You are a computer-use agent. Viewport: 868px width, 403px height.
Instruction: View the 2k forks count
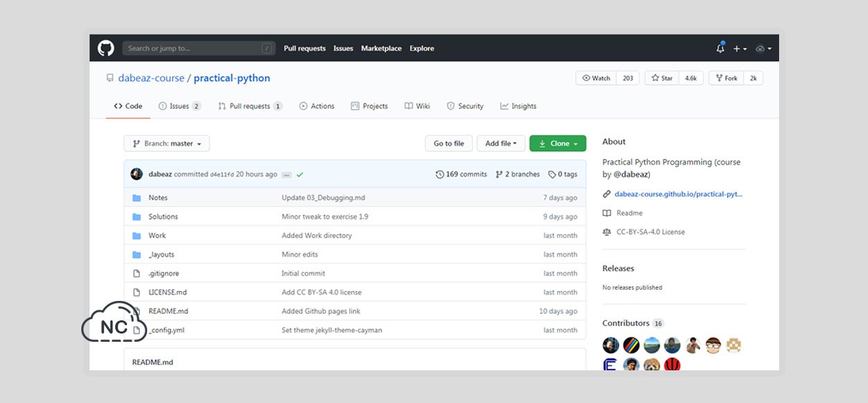tap(753, 78)
